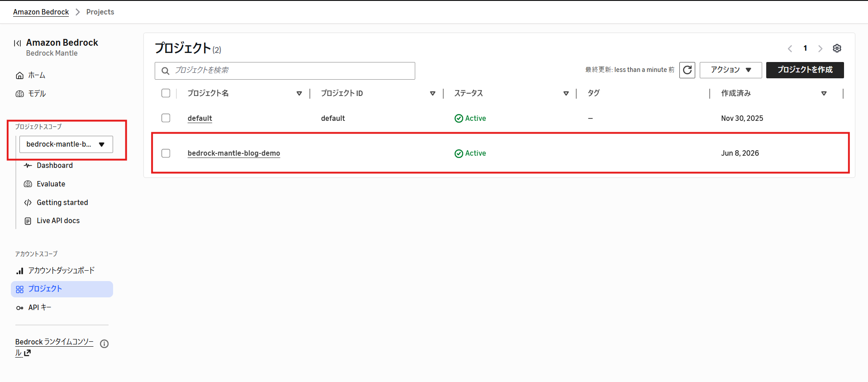Screen dimensions: 868x382
Task: Click the Active status of bedrock-mantle-blog-demo
Action: tap(470, 153)
